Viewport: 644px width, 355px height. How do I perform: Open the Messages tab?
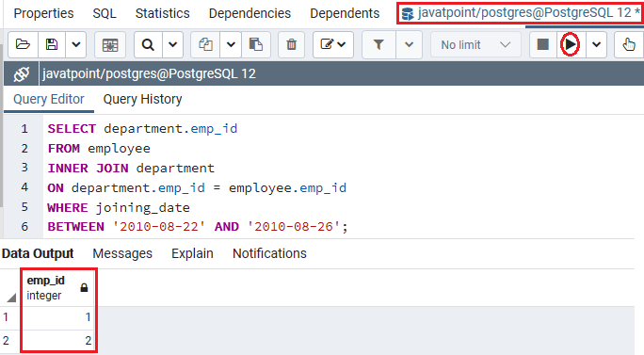click(x=122, y=253)
